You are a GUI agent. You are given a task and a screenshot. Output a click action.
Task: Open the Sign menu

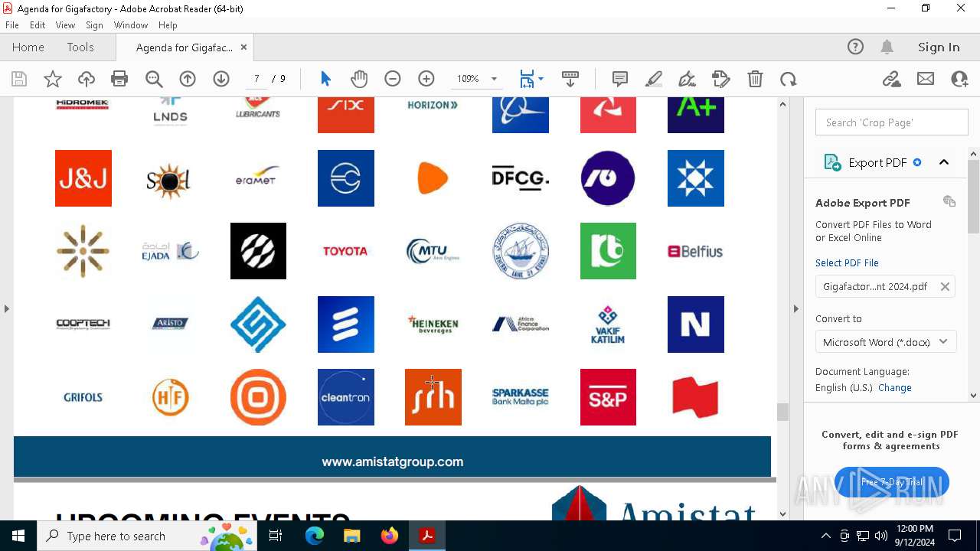point(94,25)
